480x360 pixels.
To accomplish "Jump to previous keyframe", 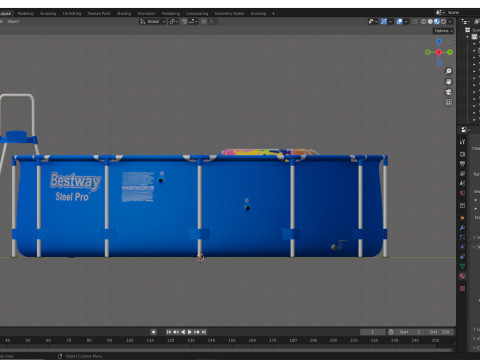I will click(x=176, y=332).
